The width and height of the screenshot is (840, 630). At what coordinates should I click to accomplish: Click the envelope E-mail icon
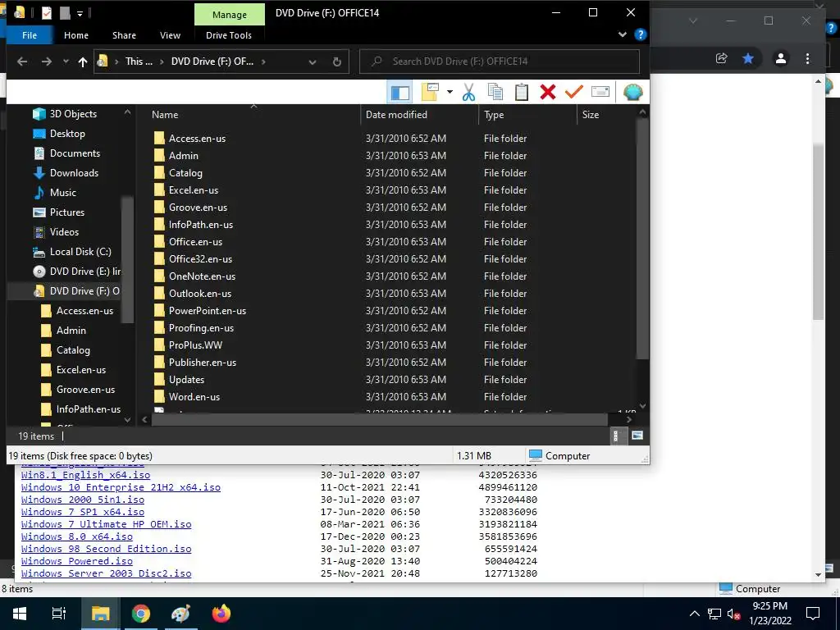600,92
